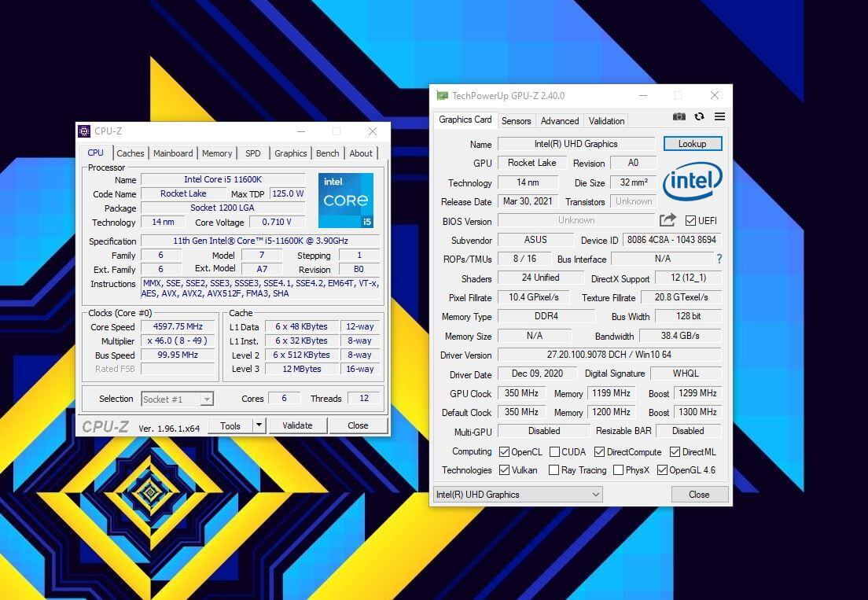This screenshot has width=868, height=600.
Task: Toggle the DirectCompute checkbox
Action: [599, 451]
